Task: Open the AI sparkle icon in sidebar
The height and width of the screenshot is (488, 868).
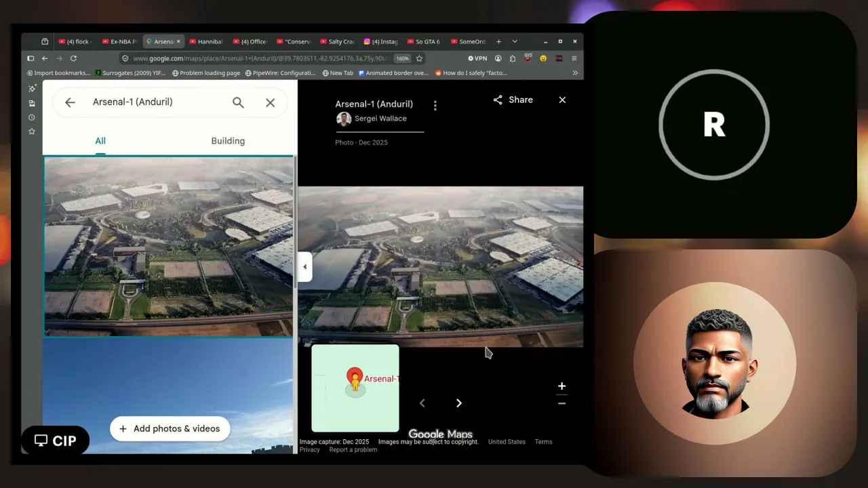Action: click(32, 89)
